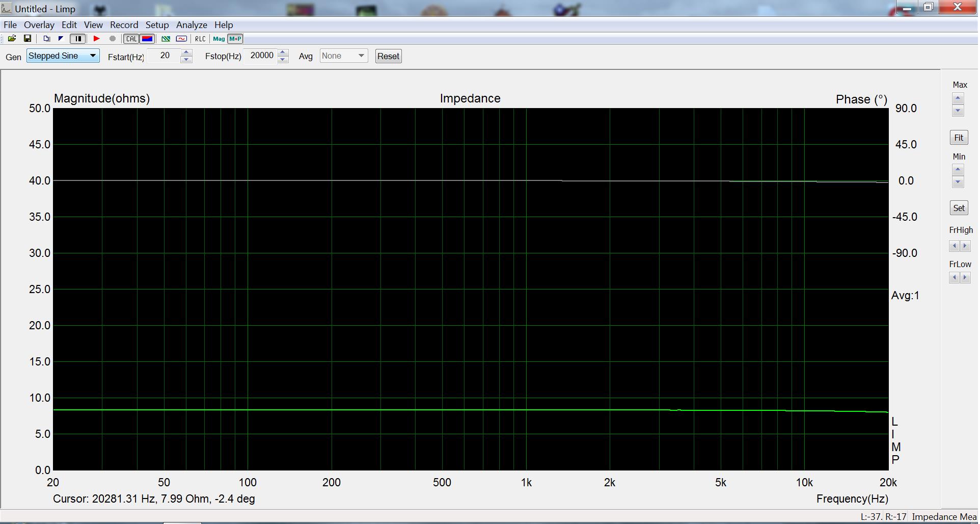Click the CAL calibration button
Image resolution: width=980 pixels, height=524 pixels.
(x=131, y=39)
